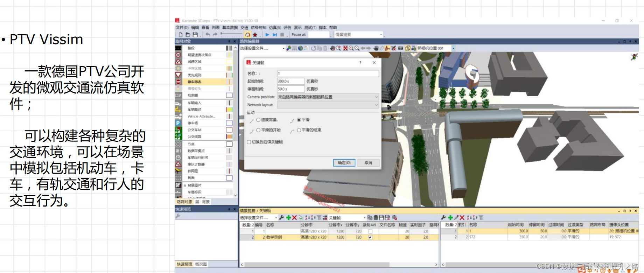Image resolution: width=644 pixels, height=273 pixels.
Task: Toggle the globe background map icon
Action: pyautogui.click(x=300, y=48)
